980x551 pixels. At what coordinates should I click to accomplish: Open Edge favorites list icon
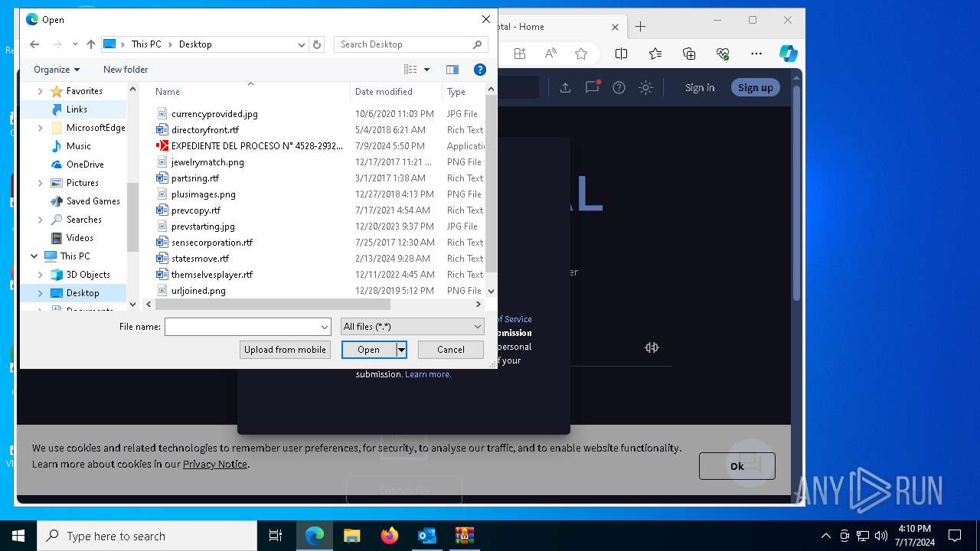click(655, 54)
